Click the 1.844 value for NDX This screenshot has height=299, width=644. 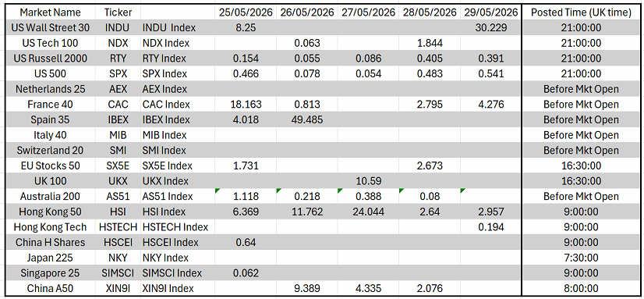430,43
